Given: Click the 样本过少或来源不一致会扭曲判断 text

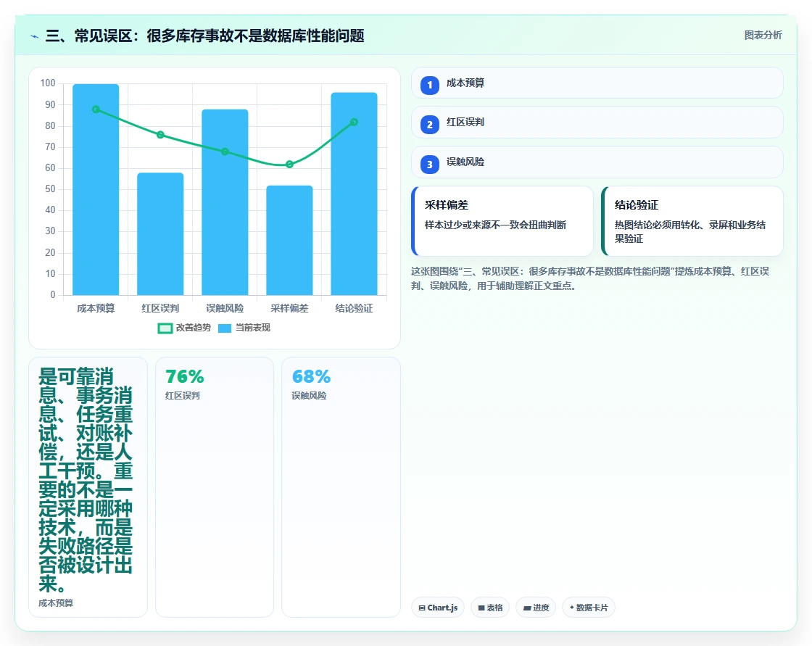Looking at the screenshot, I should click(496, 225).
